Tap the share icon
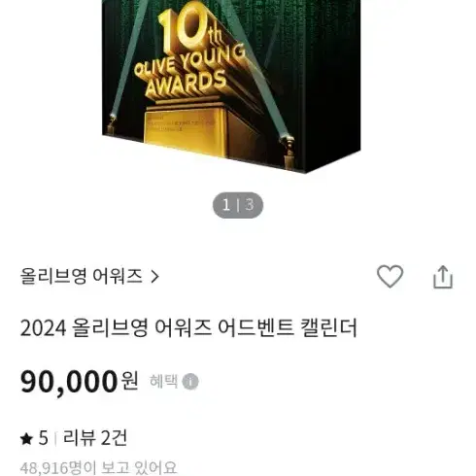This screenshot has width=476, height=476. point(443,277)
